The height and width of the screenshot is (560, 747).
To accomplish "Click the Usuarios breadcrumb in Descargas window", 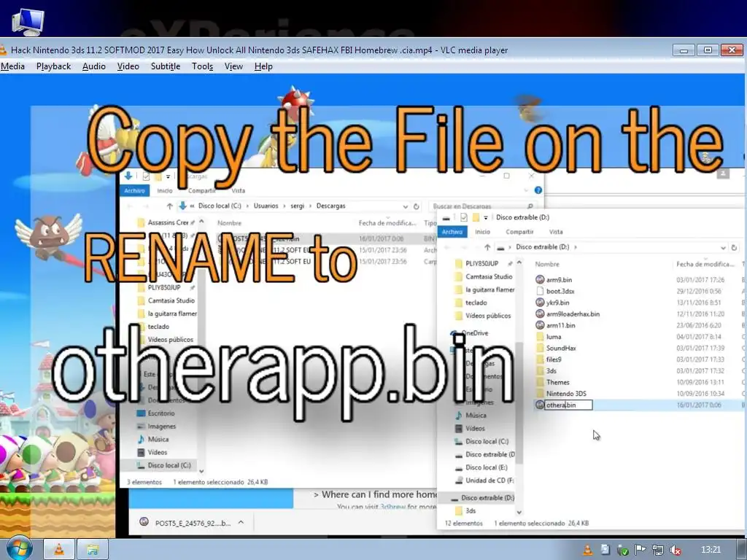I will (x=266, y=206).
